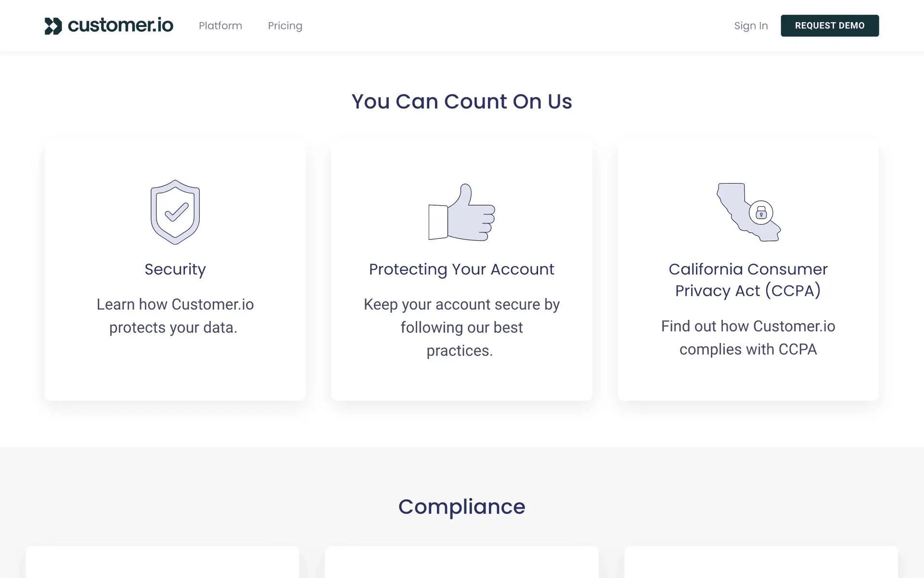Open the Platform menu
This screenshot has width=924, height=578.
(x=220, y=26)
